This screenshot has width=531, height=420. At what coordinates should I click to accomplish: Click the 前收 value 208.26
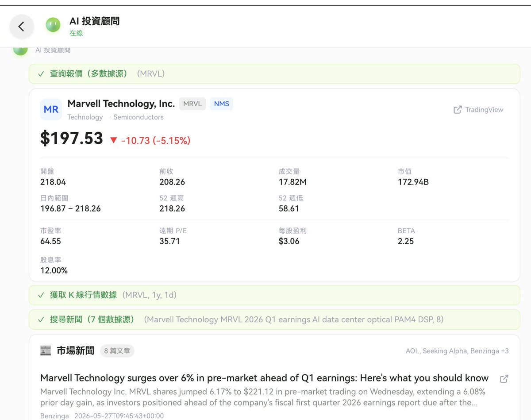(172, 182)
